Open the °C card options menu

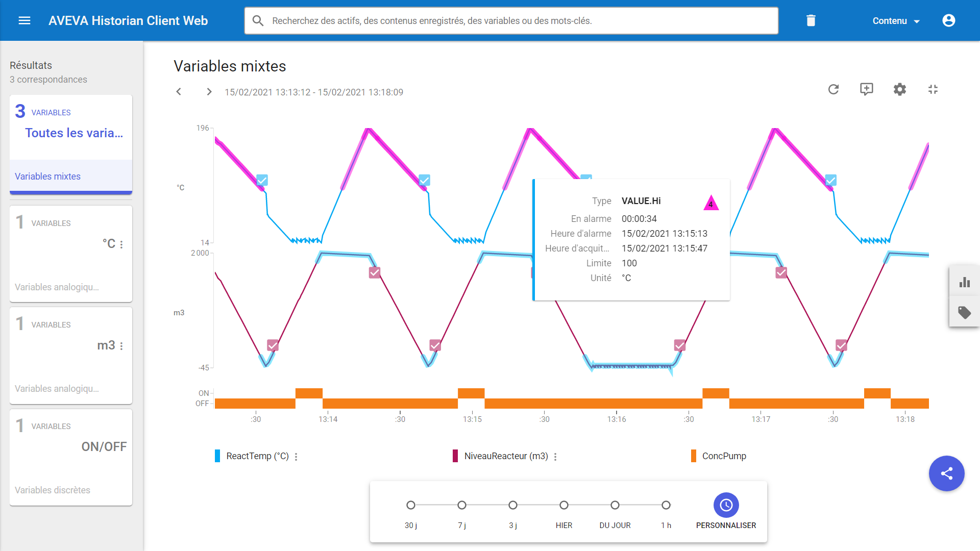(121, 244)
